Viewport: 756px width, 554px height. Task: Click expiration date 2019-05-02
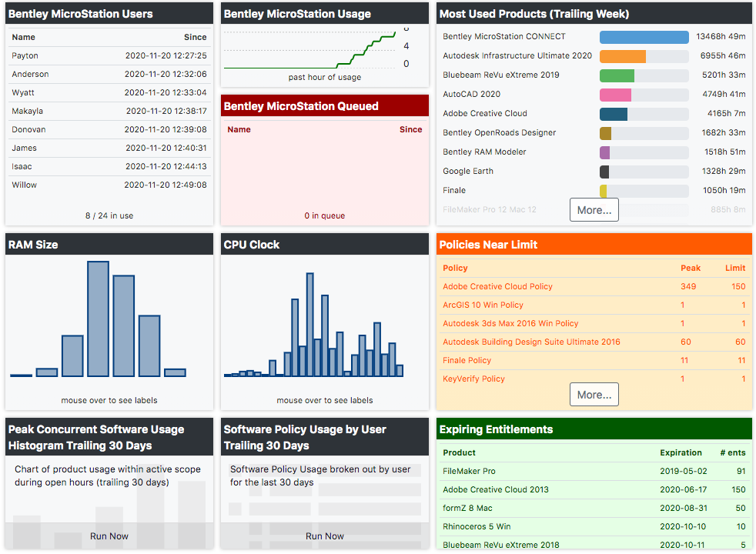[x=683, y=471]
